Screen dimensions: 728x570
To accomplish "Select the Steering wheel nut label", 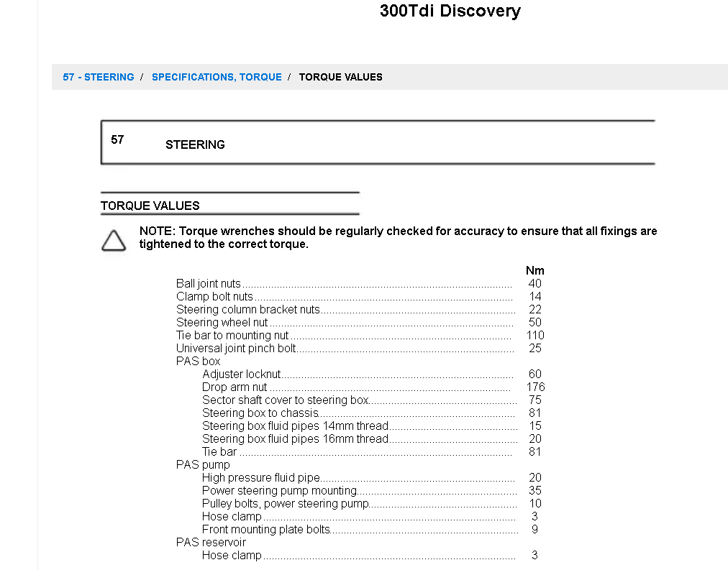I will [x=222, y=322].
